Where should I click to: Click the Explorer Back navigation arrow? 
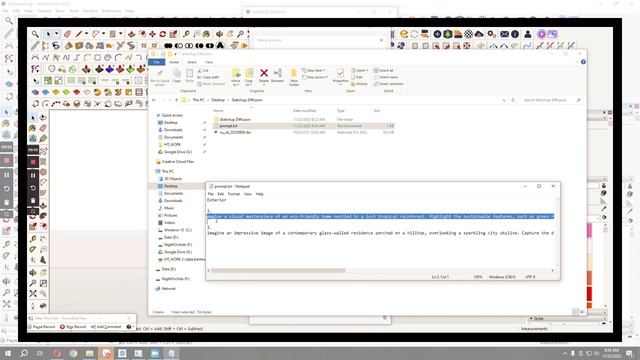click(x=154, y=100)
